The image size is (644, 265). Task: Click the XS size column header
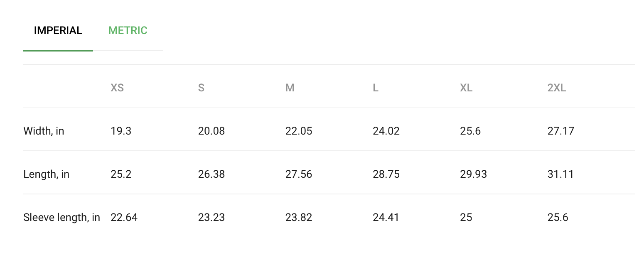[x=117, y=88]
